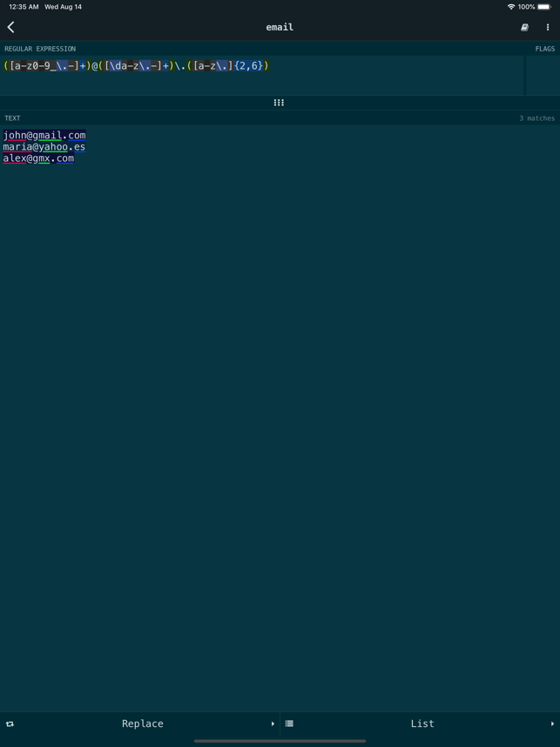Select the john@gmail.com text line
This screenshot has height=747, width=560.
44,135
